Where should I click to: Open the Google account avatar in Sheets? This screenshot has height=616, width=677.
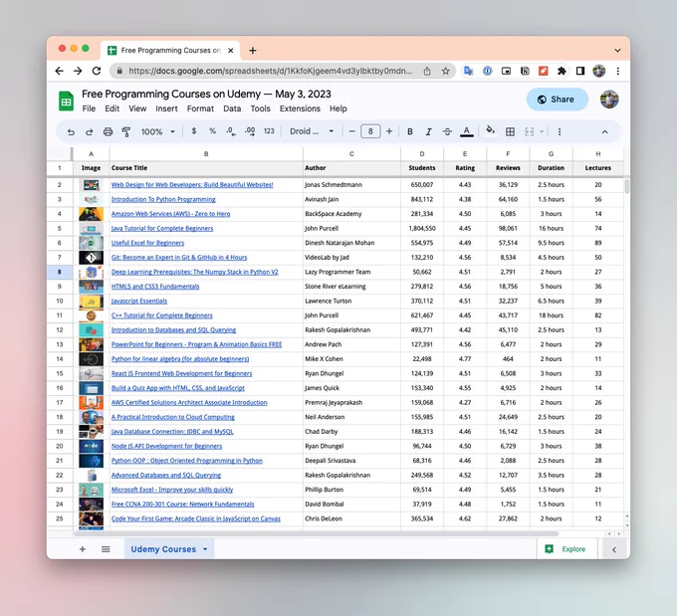[x=609, y=100]
